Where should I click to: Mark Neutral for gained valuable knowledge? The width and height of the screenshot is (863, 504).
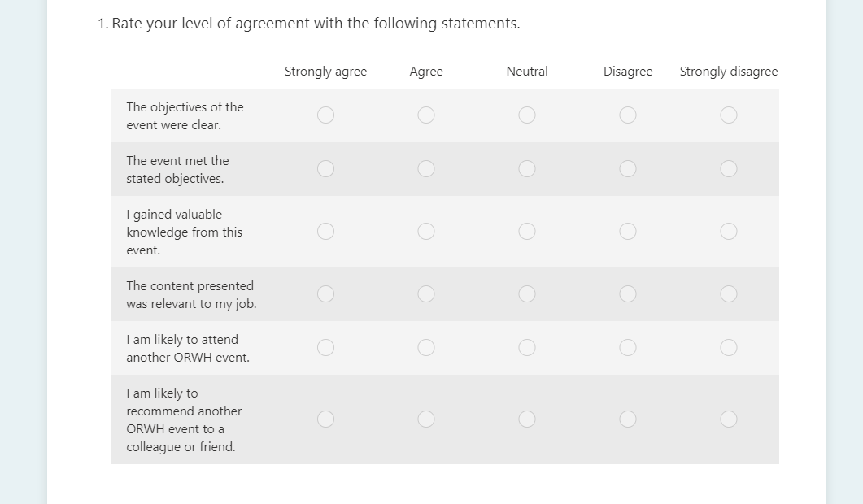tap(527, 232)
